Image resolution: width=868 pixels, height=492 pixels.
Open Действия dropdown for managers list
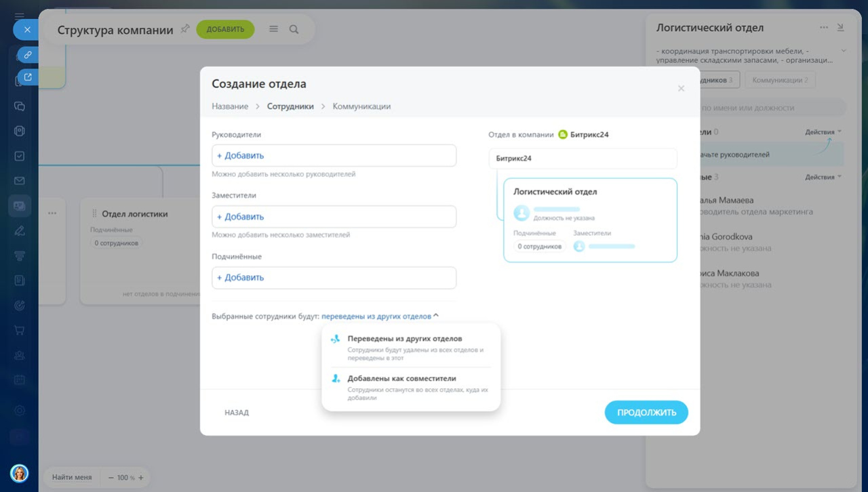pos(823,132)
